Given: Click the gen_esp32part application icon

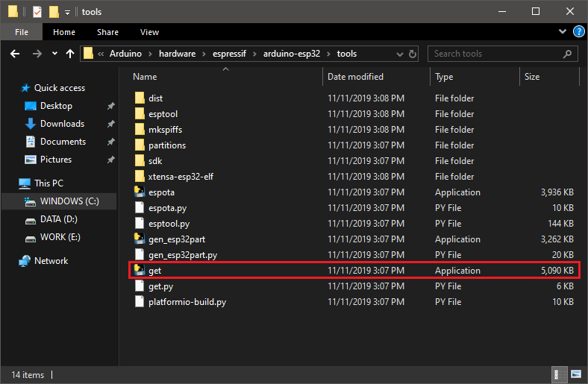Looking at the screenshot, I should click(140, 239).
